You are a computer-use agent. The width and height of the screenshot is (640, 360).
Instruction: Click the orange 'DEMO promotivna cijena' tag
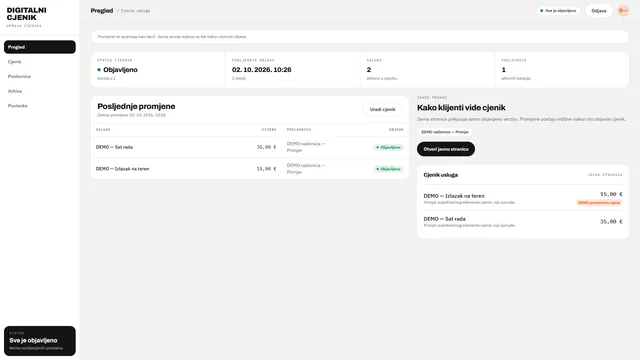[599, 202]
